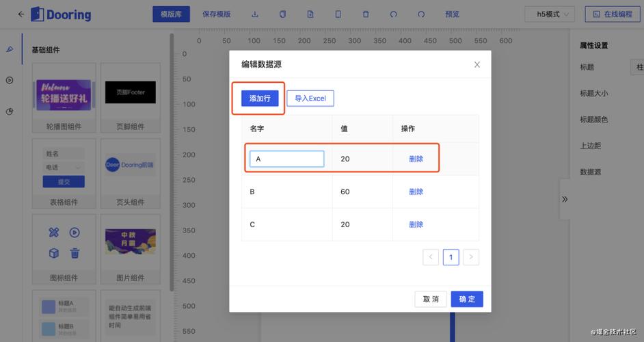Screen dimensions: 644x342
Task: Select the 表格组件 form component thumbnail
Action: (64, 174)
